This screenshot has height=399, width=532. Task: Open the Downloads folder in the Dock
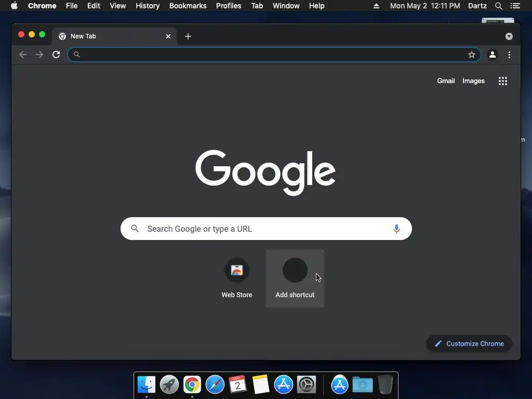click(x=362, y=384)
